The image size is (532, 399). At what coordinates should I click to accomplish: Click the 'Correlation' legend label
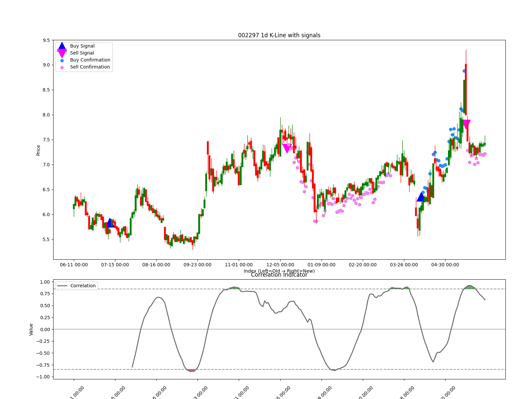click(83, 286)
